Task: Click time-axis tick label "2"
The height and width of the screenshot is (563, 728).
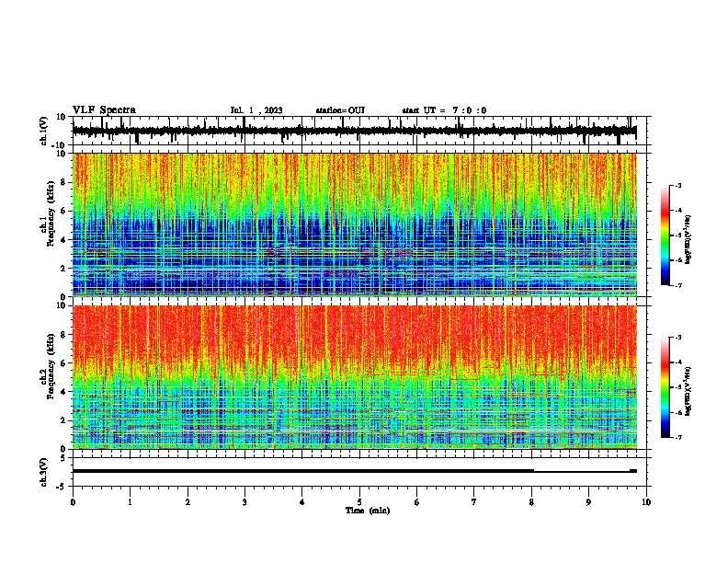Action: click(188, 502)
